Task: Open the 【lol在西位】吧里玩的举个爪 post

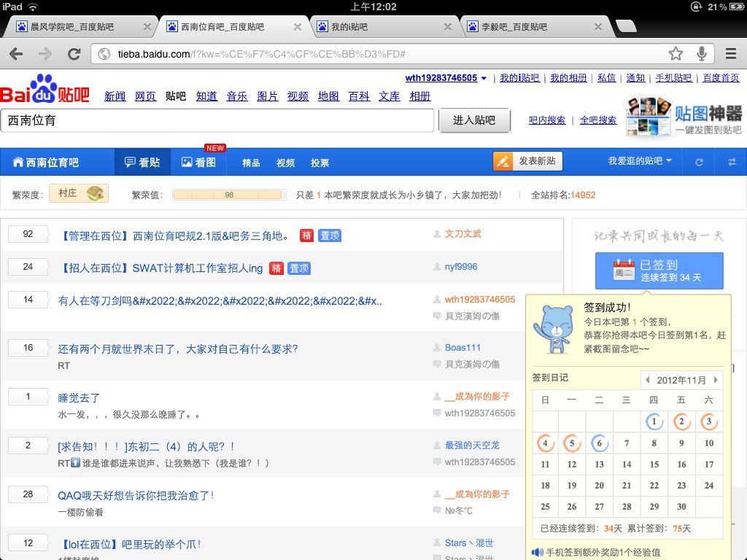Action: 131,544
